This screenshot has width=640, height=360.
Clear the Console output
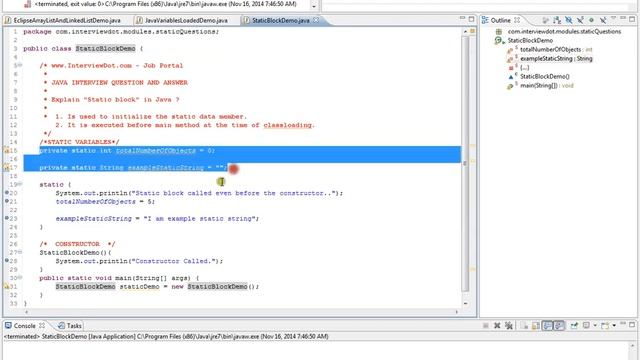click(524, 325)
